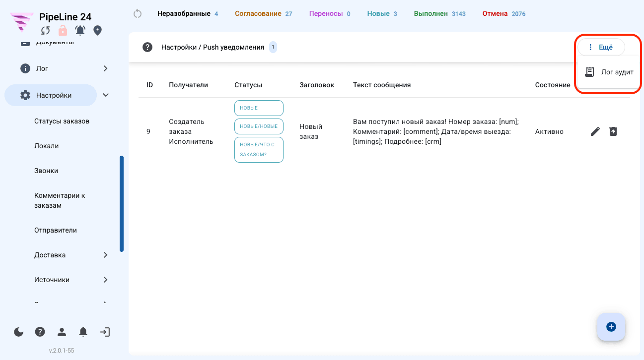Open the Отмена 2076 status filter
Image resolution: width=644 pixels, height=360 pixels.
[x=504, y=13]
